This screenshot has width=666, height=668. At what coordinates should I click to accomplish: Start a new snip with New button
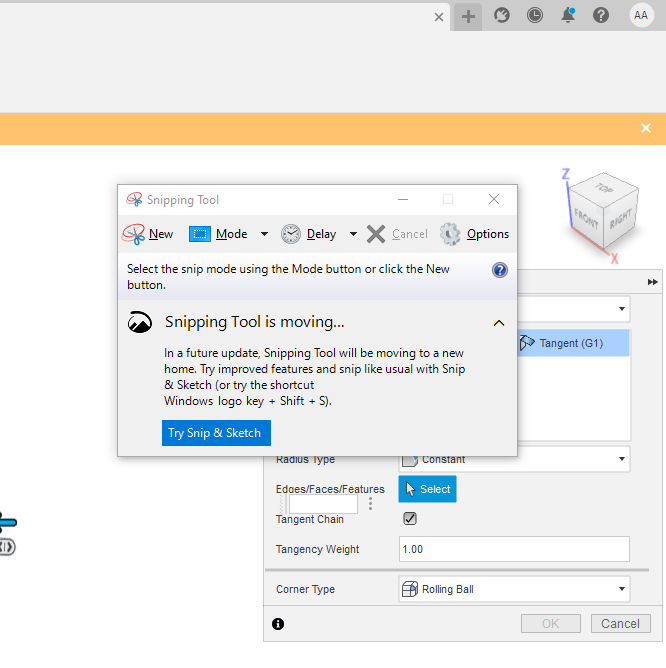[x=148, y=234]
